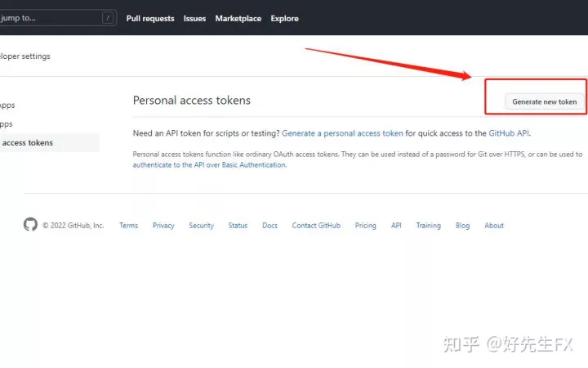
Task: Click the Generate new token button
Action: pos(545,101)
